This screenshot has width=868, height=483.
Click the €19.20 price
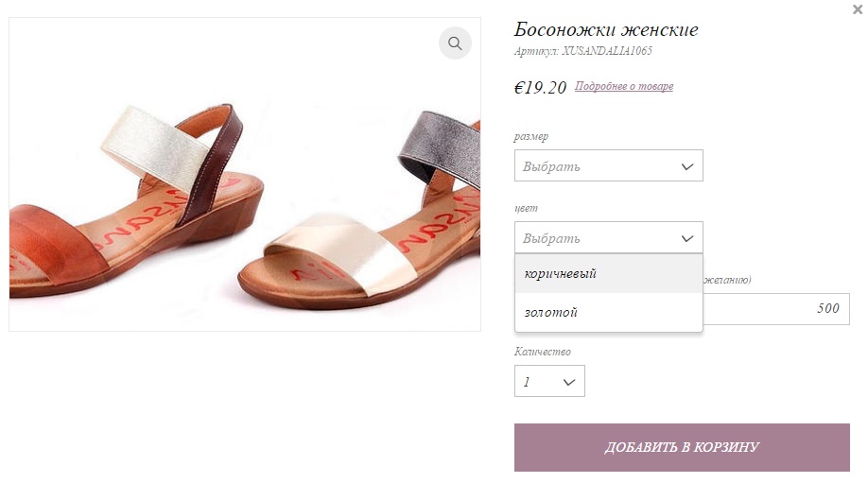click(540, 87)
